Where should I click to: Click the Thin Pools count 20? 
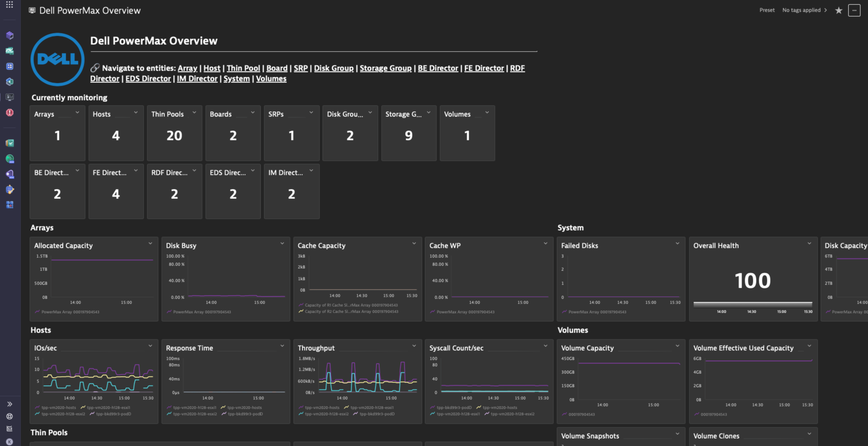174,136
